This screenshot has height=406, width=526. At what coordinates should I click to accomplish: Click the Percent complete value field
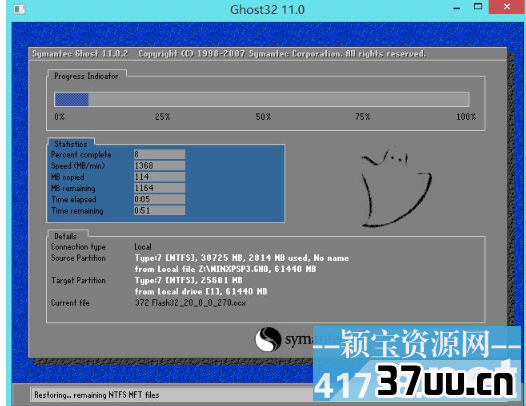(159, 154)
